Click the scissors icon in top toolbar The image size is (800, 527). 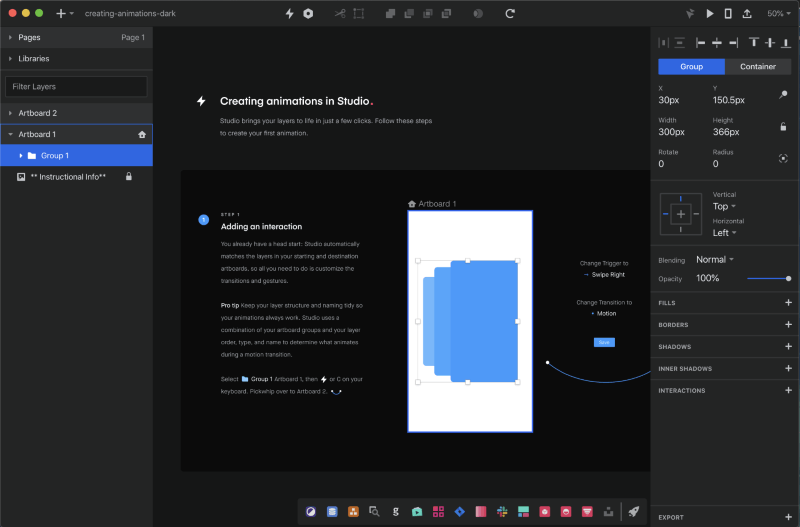coord(340,14)
